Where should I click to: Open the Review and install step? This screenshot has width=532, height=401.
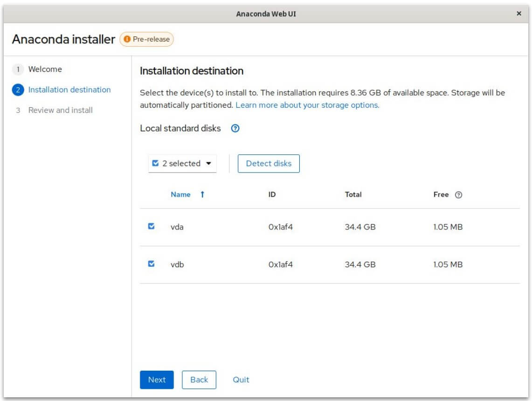(61, 111)
